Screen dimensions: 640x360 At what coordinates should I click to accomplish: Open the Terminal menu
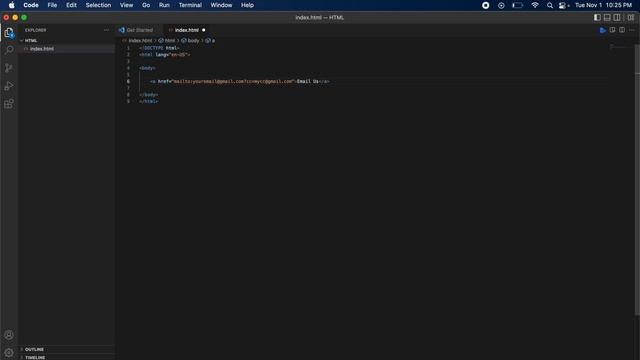[190, 5]
